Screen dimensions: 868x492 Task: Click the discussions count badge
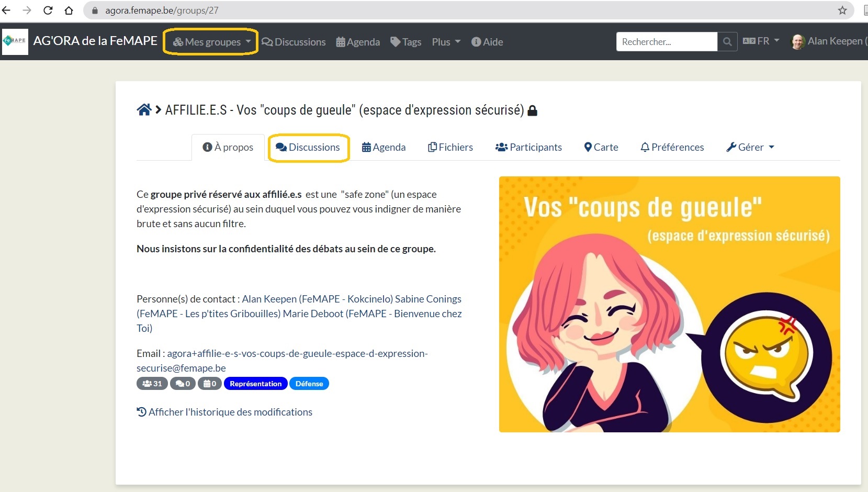[x=183, y=384]
